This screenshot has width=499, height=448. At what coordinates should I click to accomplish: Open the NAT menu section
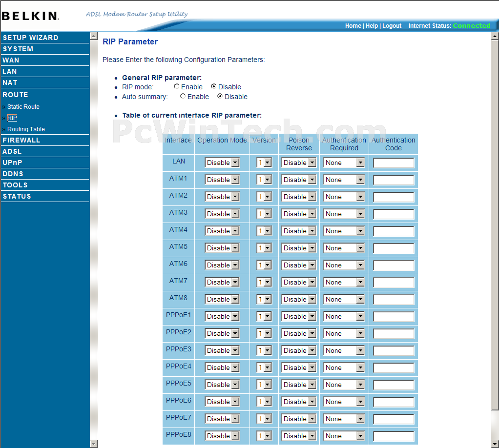pyautogui.click(x=10, y=83)
